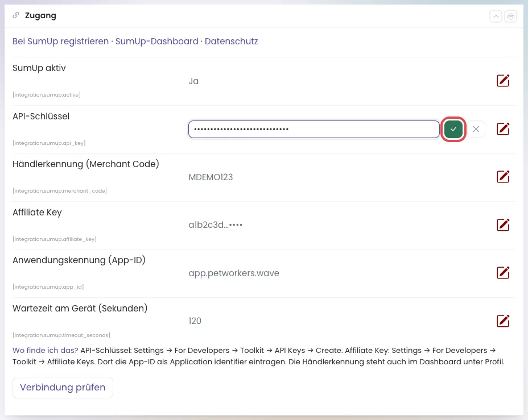Screen dimensions: 528x420
Task: Open the Datenschutz link
Action: click(x=232, y=41)
